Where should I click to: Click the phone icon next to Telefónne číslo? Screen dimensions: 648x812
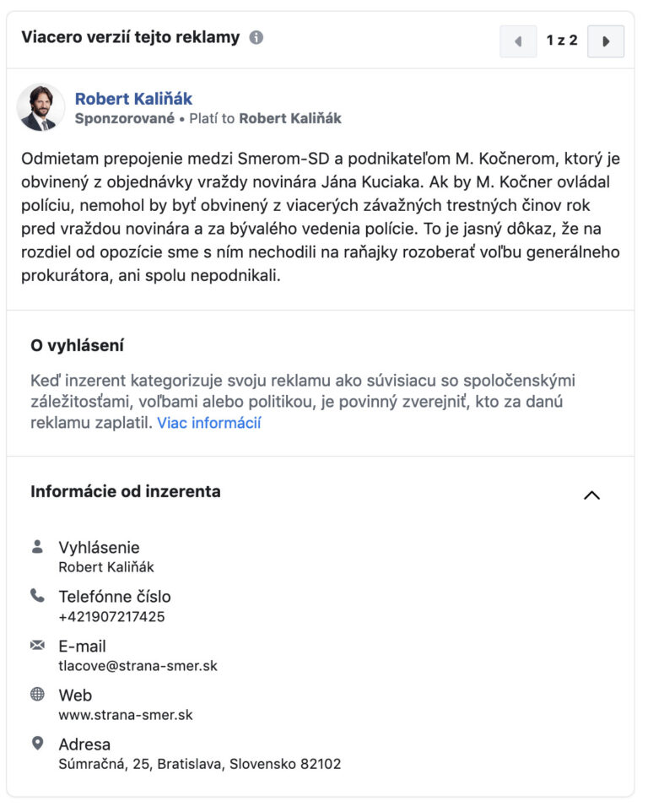coord(37,596)
